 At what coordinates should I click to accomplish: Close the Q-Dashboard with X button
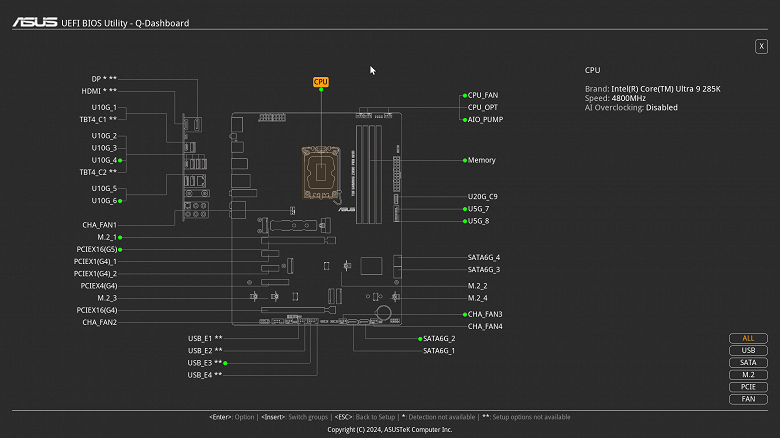coord(761,46)
